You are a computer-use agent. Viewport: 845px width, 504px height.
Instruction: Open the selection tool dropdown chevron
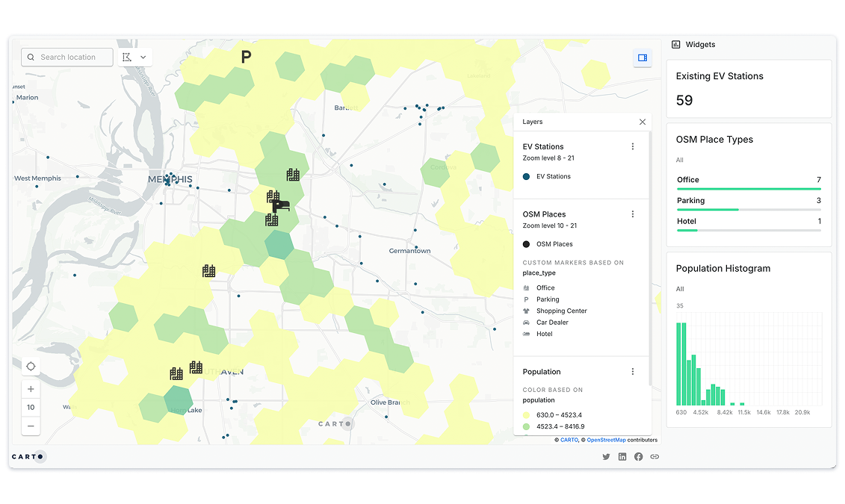click(x=142, y=57)
